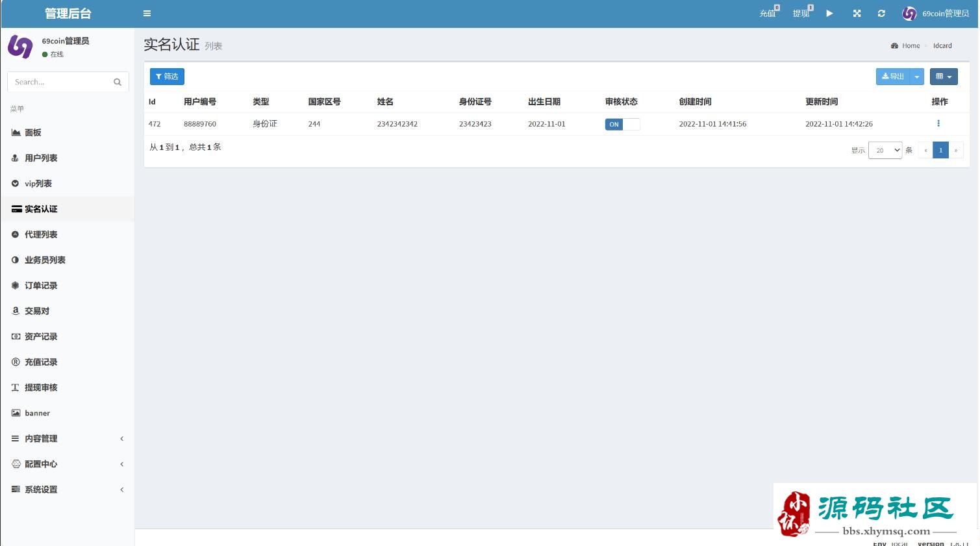Viewport: 980px width, 546px height.
Task: Go to the previous page arrow
Action: coord(925,150)
